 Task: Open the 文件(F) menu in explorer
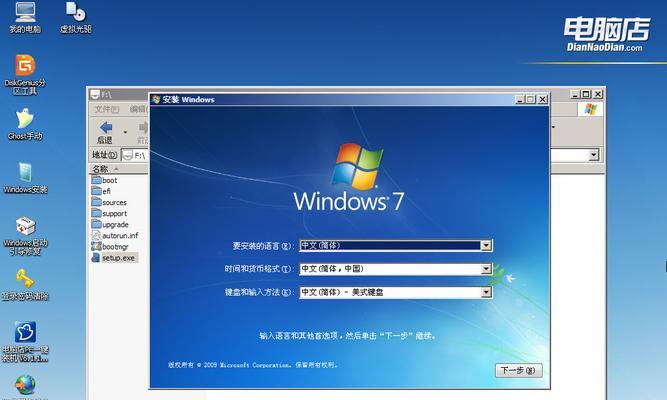point(105,109)
